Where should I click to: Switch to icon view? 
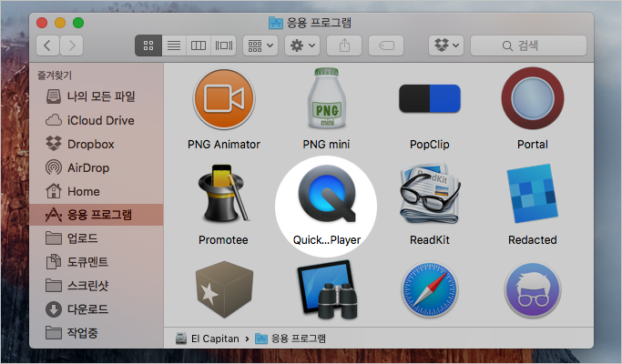click(x=148, y=45)
